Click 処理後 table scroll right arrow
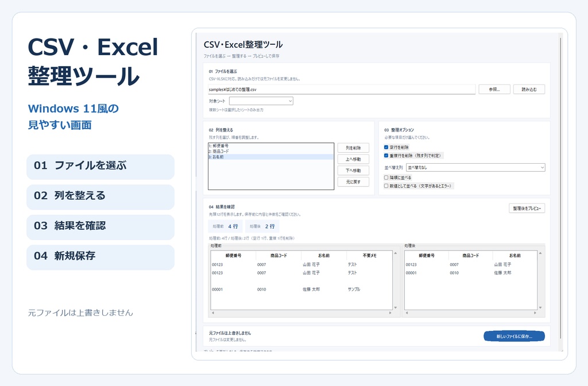 tap(535, 312)
